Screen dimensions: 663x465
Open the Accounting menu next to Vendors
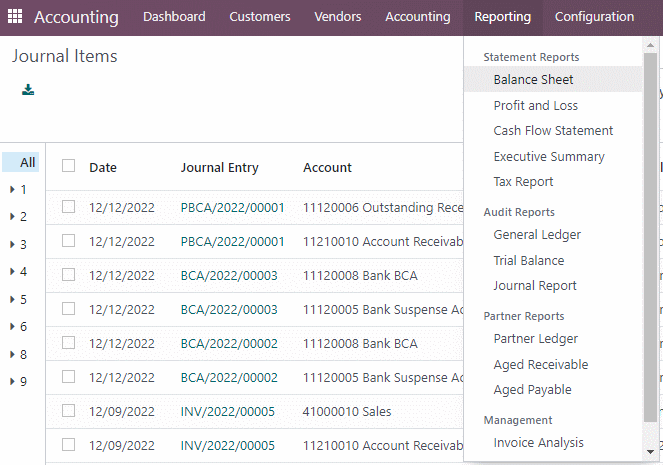point(418,17)
